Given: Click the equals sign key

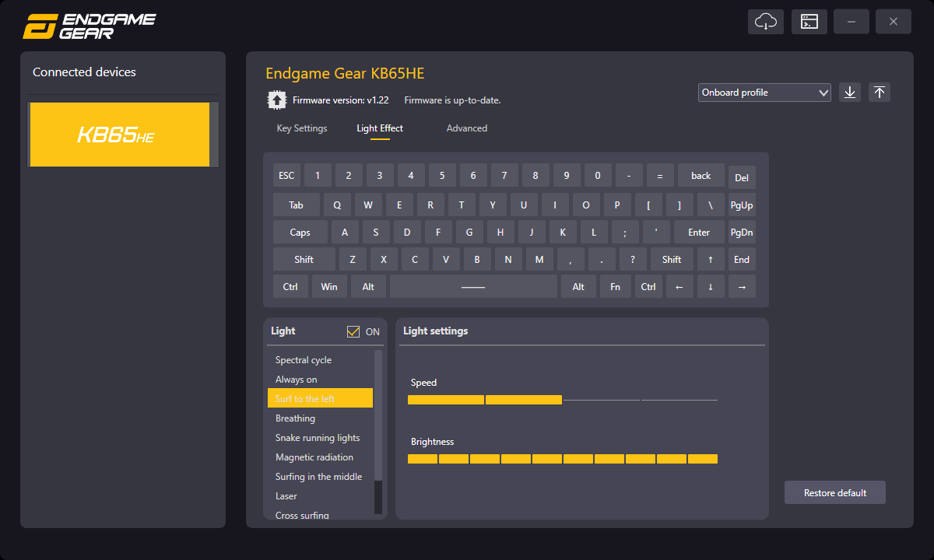Looking at the screenshot, I should [x=660, y=176].
